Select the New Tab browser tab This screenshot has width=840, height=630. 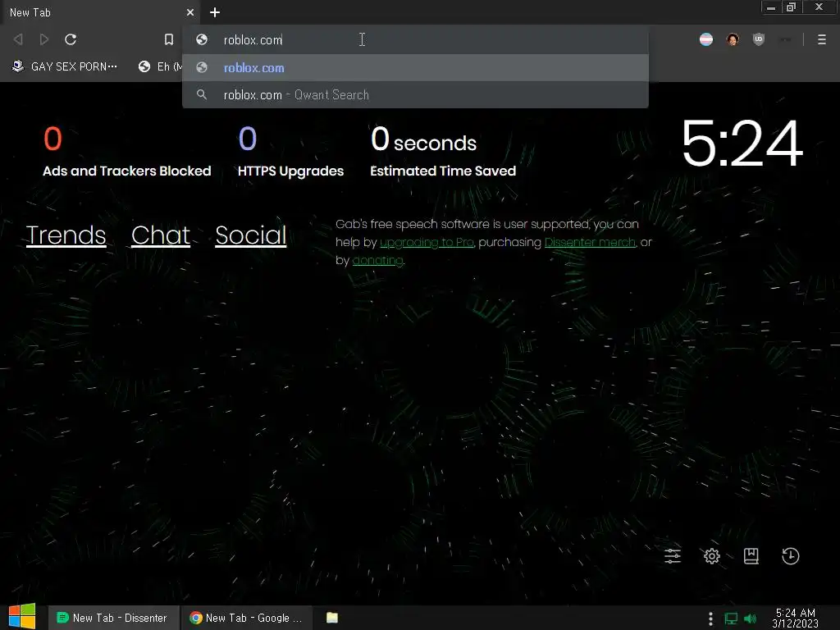coord(99,12)
